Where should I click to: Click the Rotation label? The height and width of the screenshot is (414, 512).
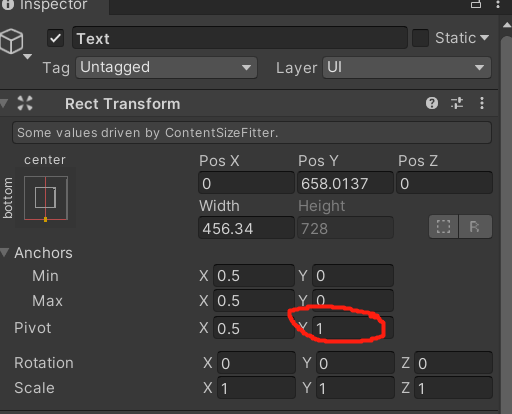(44, 363)
